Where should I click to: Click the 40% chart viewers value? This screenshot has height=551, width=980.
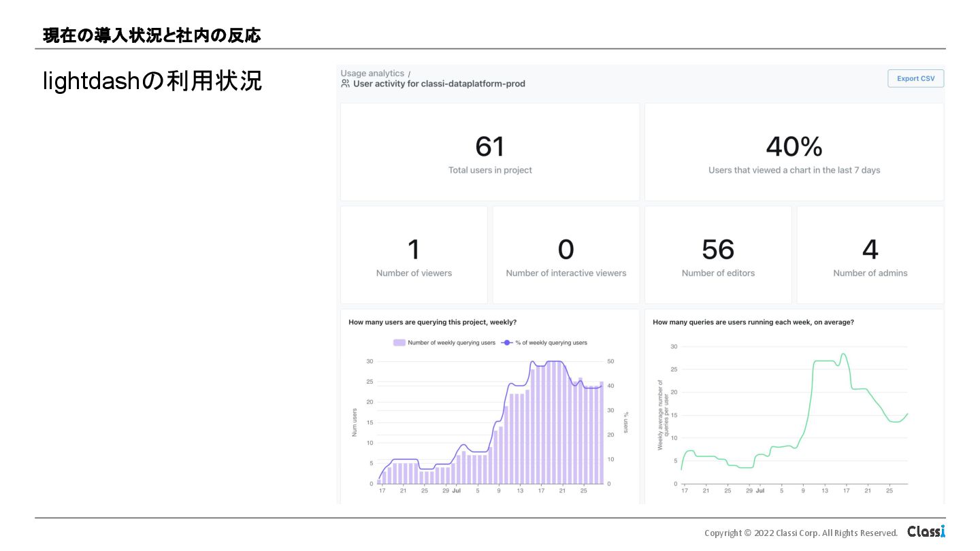[794, 146]
